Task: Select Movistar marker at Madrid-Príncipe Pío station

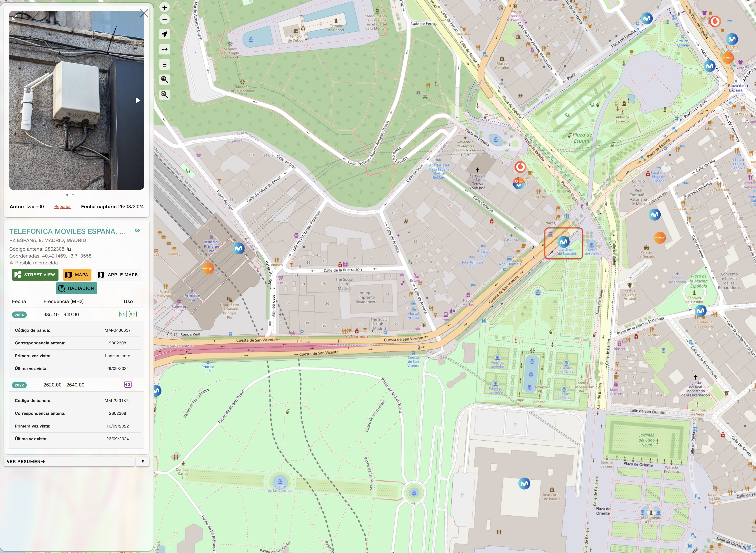Action: pyautogui.click(x=238, y=248)
